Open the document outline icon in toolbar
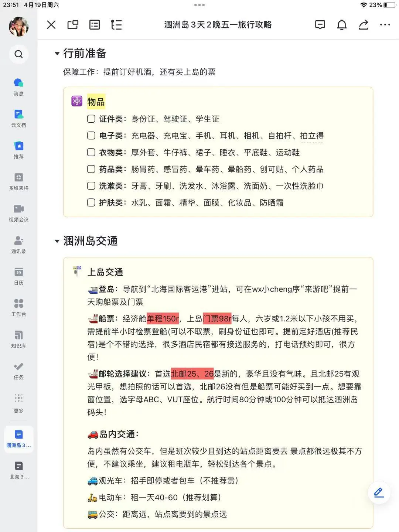 [x=116, y=25]
